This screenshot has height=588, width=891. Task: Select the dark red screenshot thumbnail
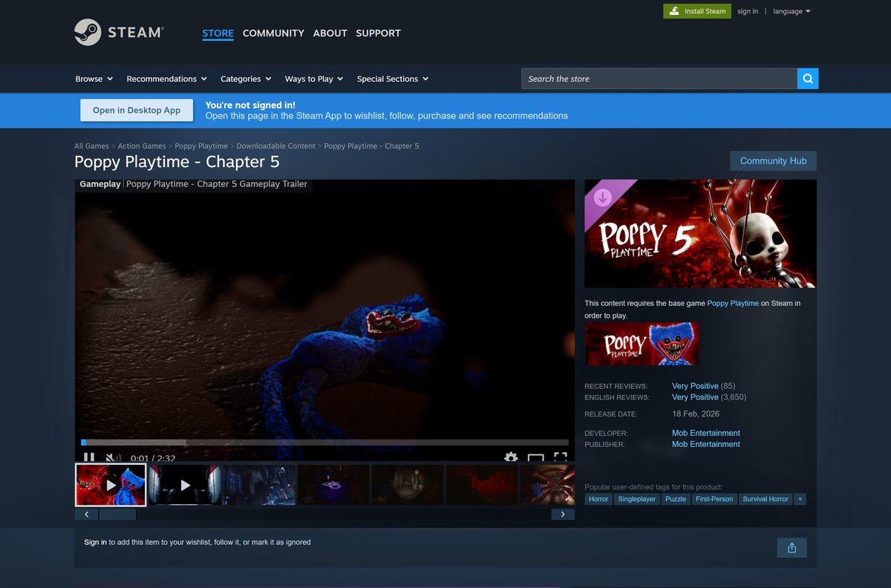[x=482, y=485]
